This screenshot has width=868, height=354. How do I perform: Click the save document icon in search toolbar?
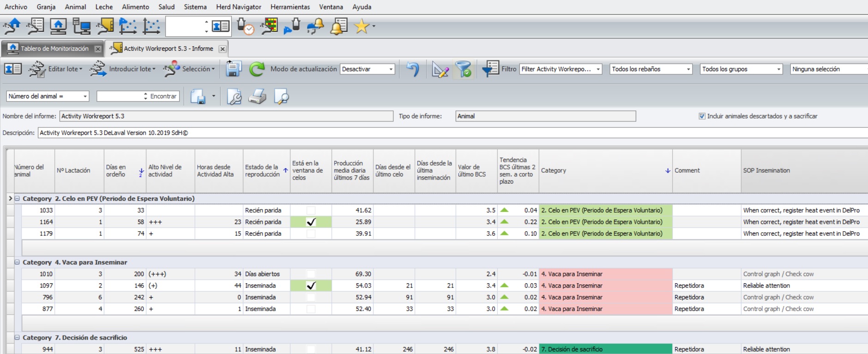pyautogui.click(x=198, y=96)
